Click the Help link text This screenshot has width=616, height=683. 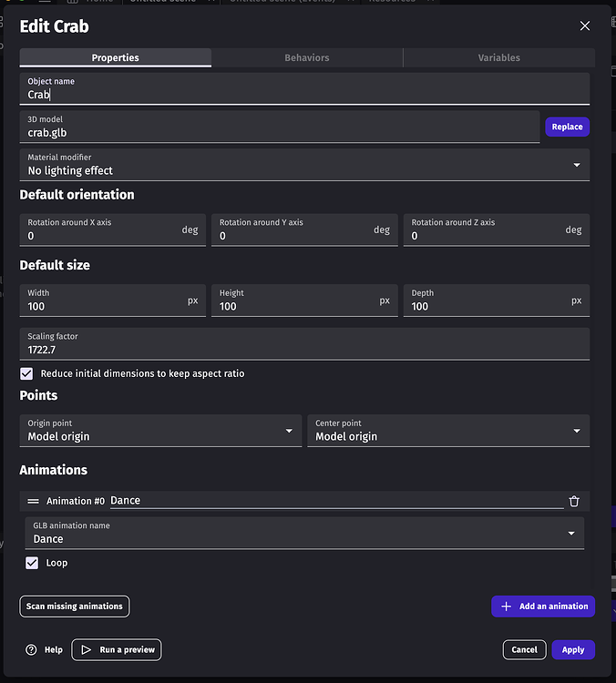tap(54, 650)
